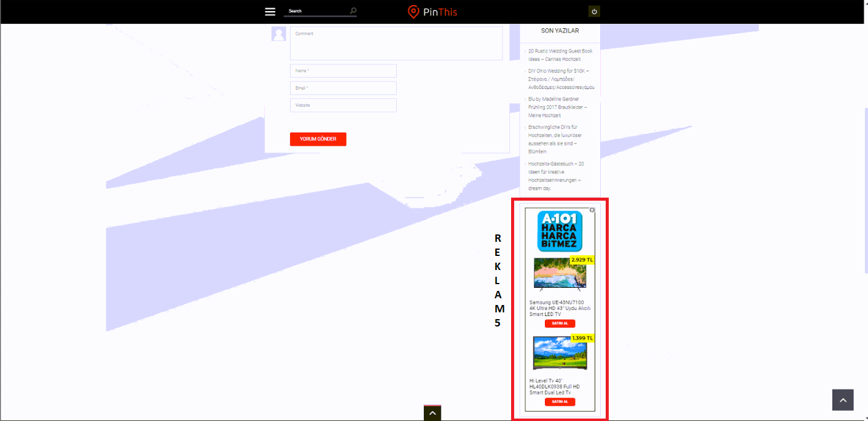Viewport: 868px width, 421px height.
Task: Select the Email input field
Action: pyautogui.click(x=343, y=88)
